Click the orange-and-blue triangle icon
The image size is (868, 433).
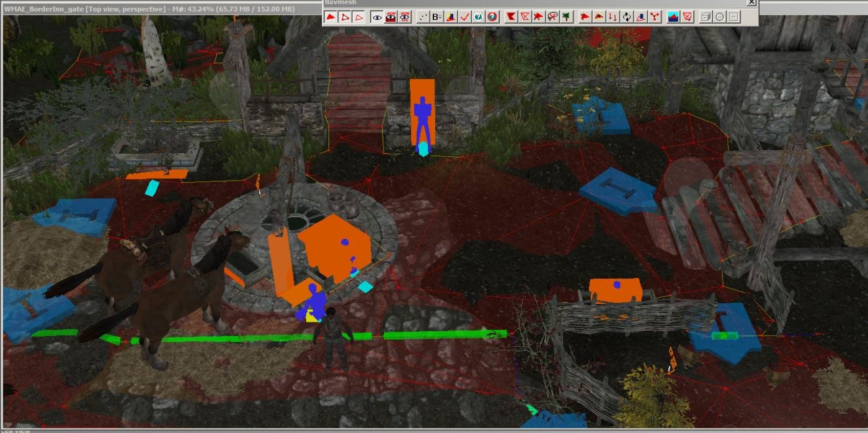[x=598, y=17]
